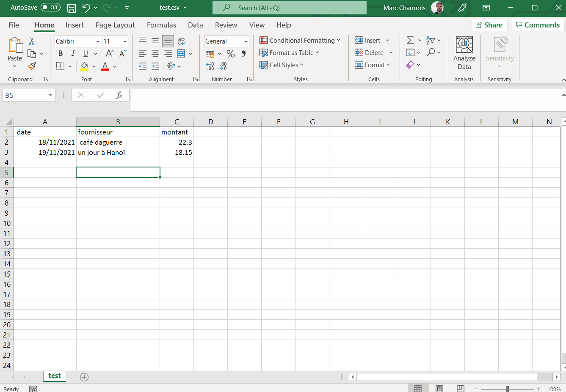This screenshot has width=566, height=392.
Task: Click the Decrease Font Size icon
Action: [x=123, y=53]
